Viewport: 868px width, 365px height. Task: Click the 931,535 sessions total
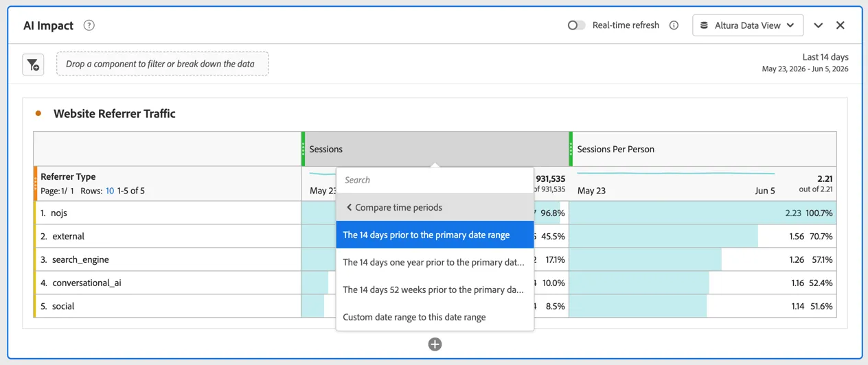click(x=551, y=178)
